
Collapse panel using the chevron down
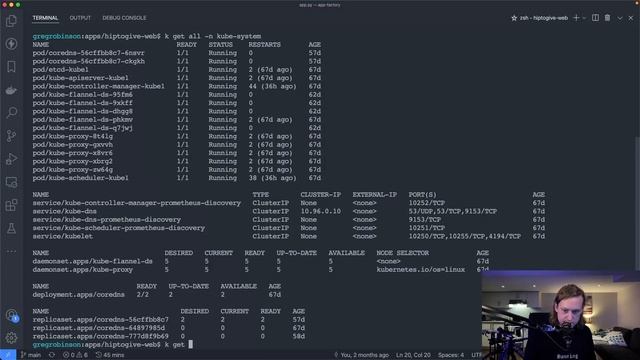pyautogui.click(x=620, y=18)
